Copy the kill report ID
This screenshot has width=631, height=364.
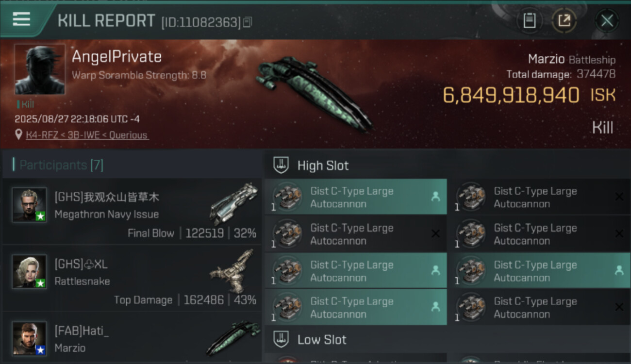tap(248, 22)
